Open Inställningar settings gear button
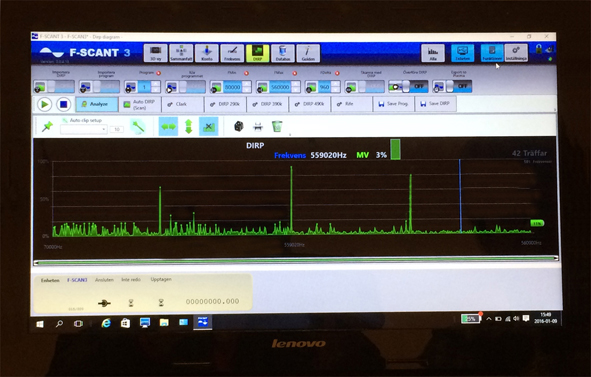 tap(516, 53)
